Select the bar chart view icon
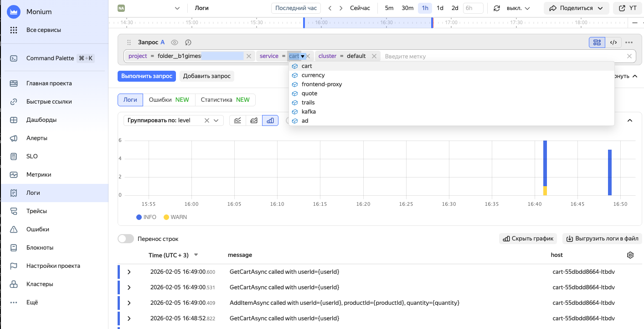The height and width of the screenshot is (329, 644). click(x=270, y=120)
